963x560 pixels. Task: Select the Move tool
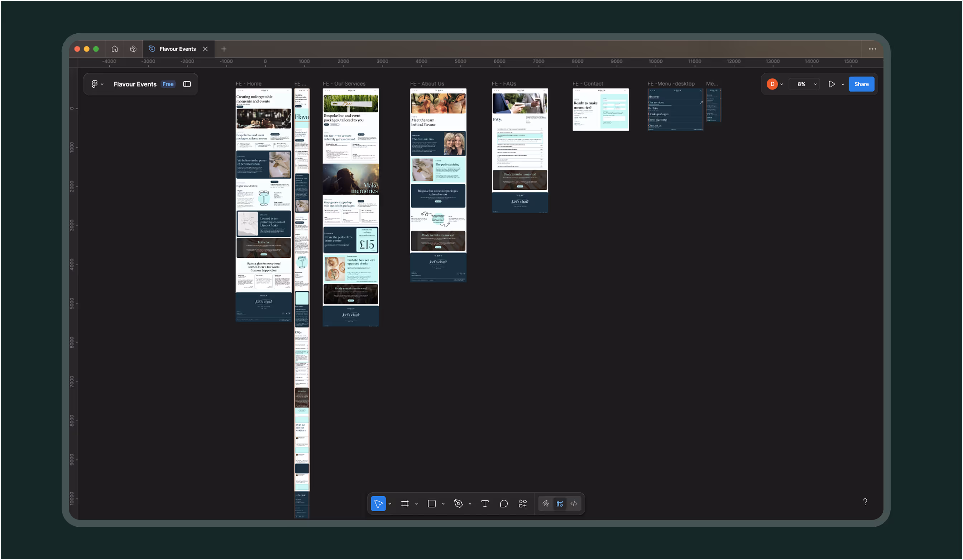[378, 503]
